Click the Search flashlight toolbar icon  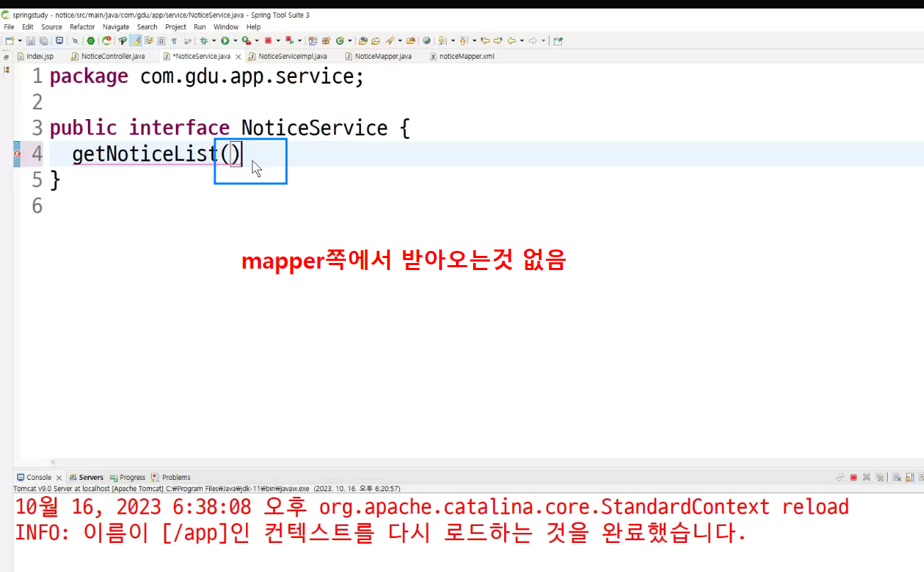tap(390, 41)
